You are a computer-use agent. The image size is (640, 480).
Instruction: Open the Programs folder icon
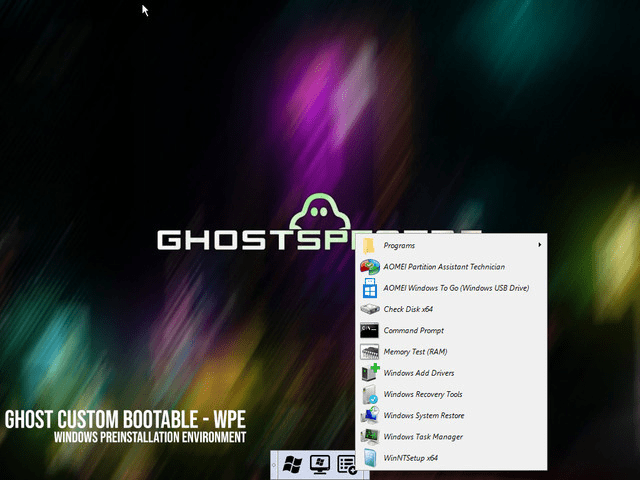(x=369, y=246)
